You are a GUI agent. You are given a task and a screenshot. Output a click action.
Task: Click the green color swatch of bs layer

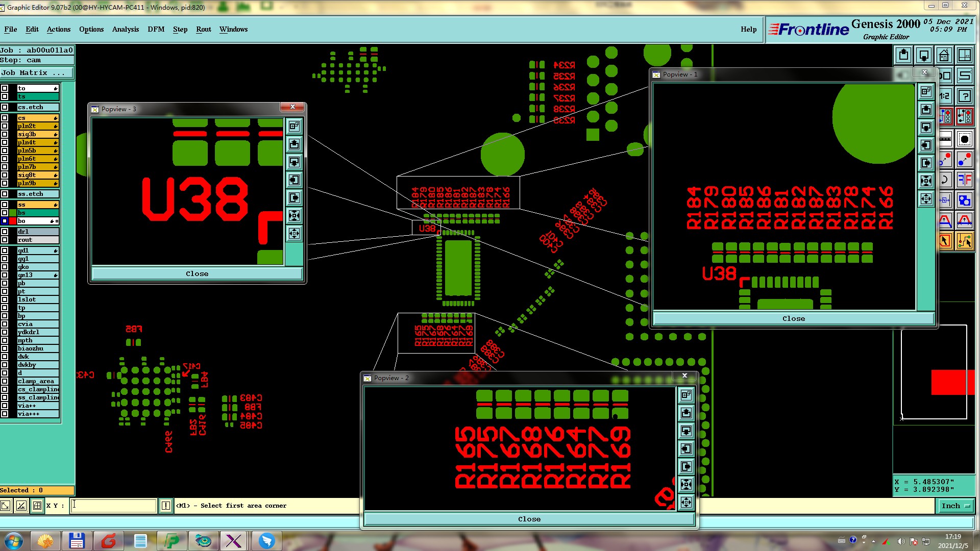[13, 213]
